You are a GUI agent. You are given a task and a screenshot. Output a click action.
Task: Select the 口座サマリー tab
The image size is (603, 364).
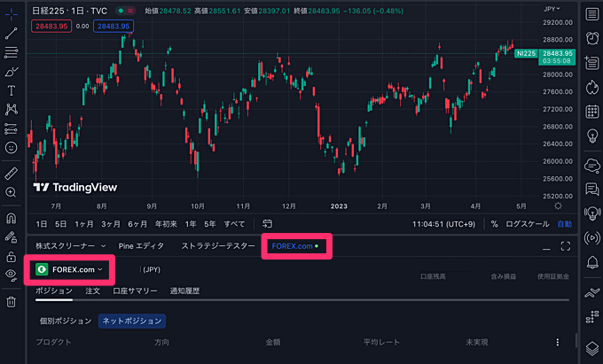(x=135, y=290)
